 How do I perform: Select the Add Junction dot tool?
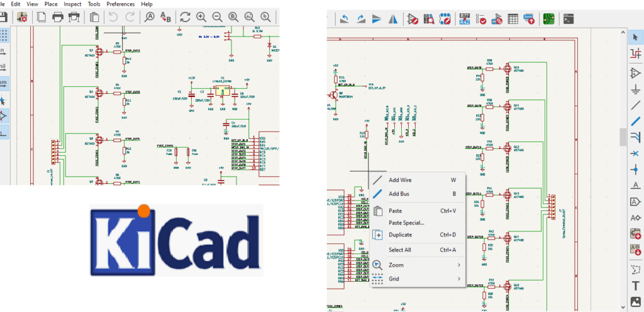pyautogui.click(x=636, y=169)
